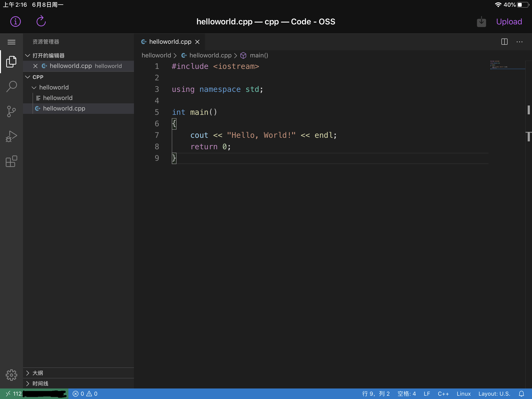Open the Run and Debug view icon
The height and width of the screenshot is (399, 532).
[11, 136]
